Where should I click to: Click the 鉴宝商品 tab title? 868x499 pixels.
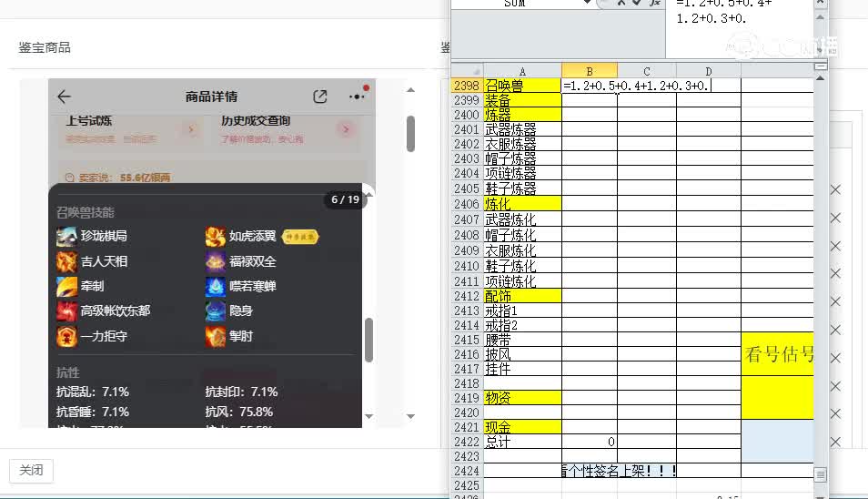(45, 47)
